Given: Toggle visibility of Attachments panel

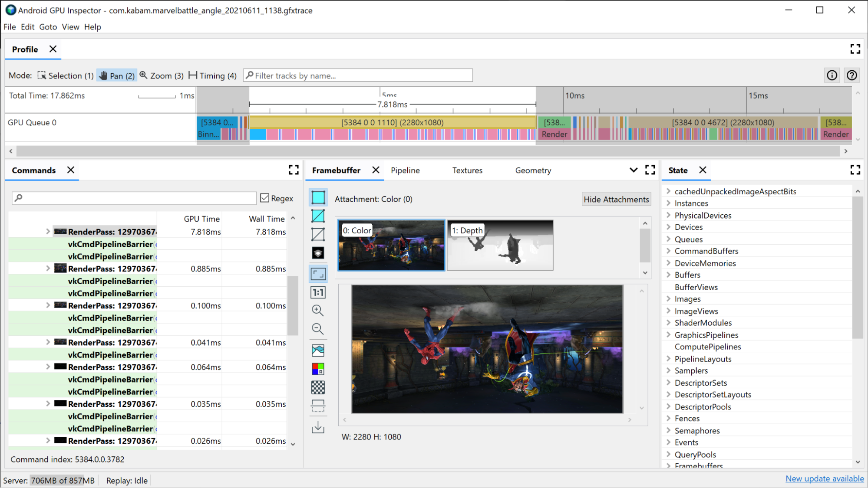Looking at the screenshot, I should click(617, 199).
